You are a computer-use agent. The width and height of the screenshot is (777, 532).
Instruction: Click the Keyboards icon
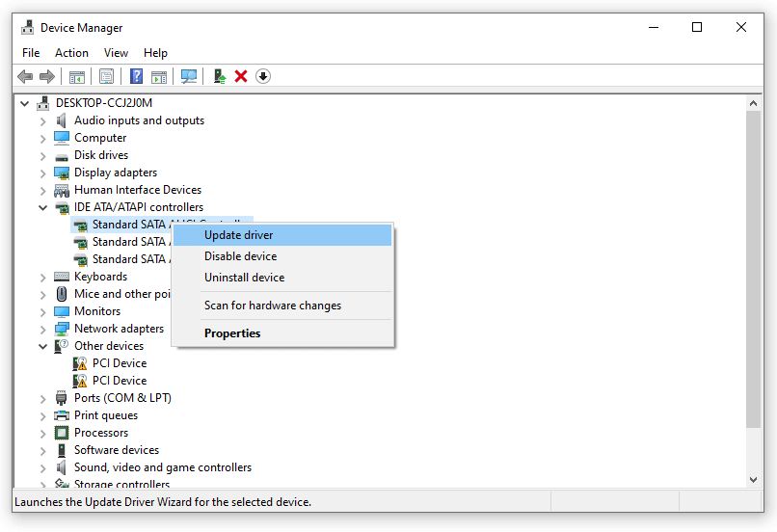tap(62, 277)
